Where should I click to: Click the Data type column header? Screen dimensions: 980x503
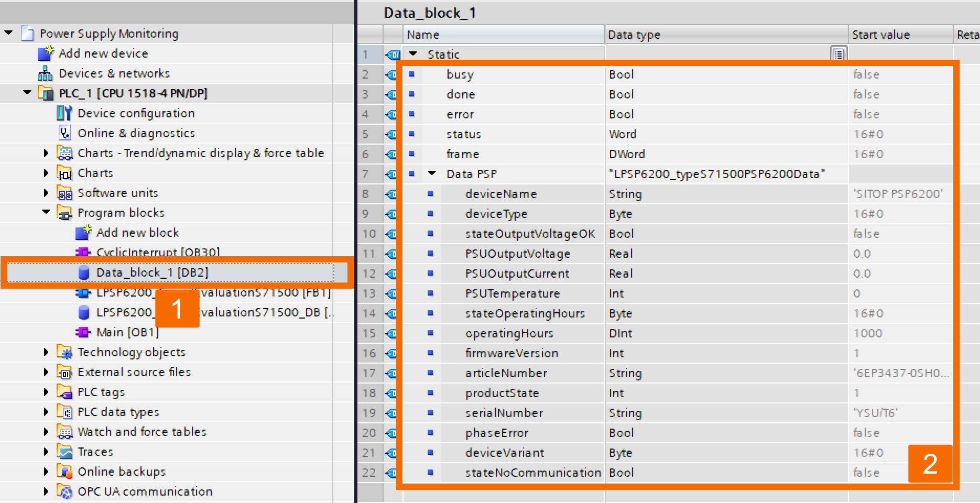tap(726, 35)
